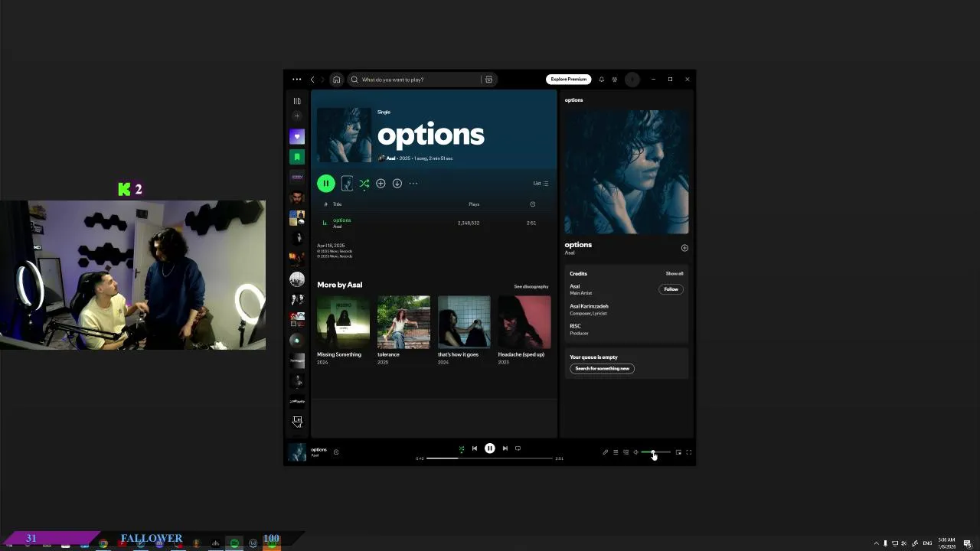Screen dimensions: 980x551
Task: Click the taskbar clock
Action: (x=947, y=543)
